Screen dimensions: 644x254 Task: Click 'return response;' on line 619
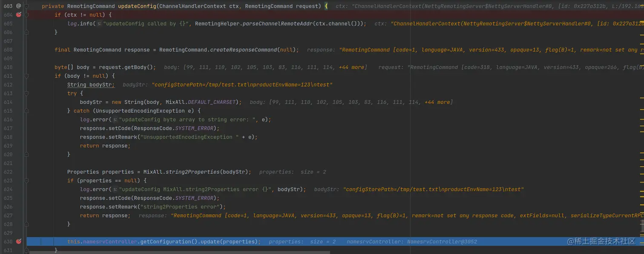(x=105, y=146)
